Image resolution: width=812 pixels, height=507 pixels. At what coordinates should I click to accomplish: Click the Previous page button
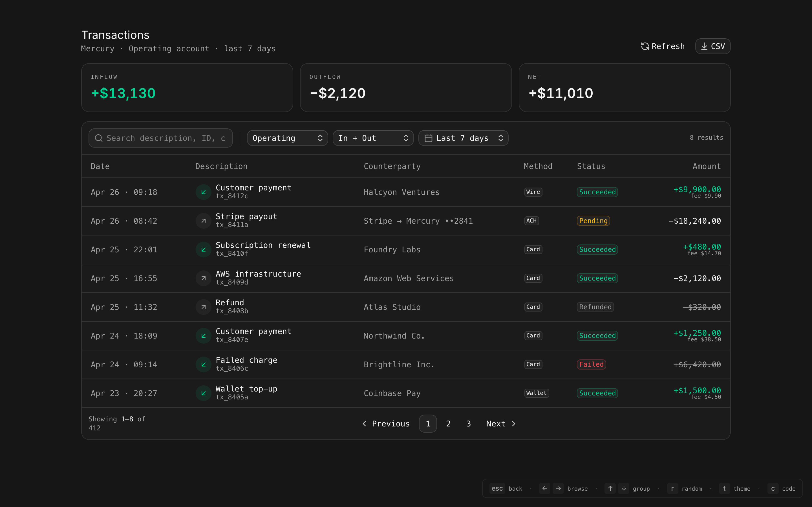coord(386,424)
